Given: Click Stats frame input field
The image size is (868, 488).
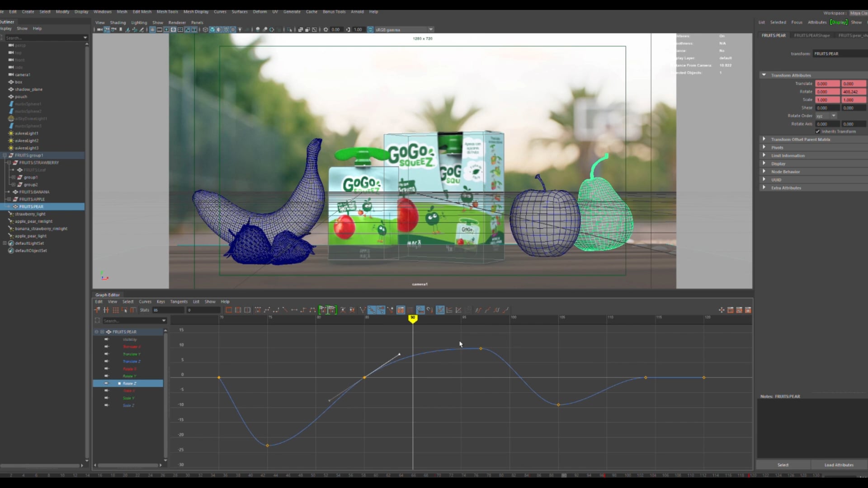Looking at the screenshot, I should [168, 310].
